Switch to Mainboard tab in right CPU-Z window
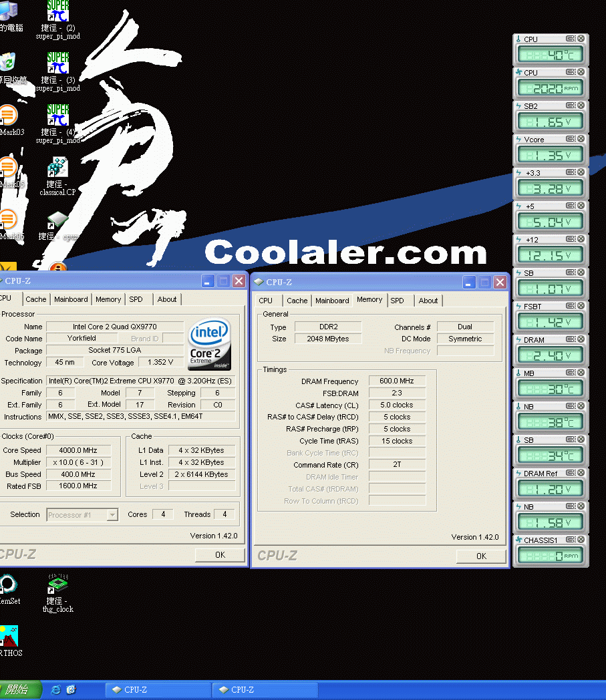 click(332, 301)
